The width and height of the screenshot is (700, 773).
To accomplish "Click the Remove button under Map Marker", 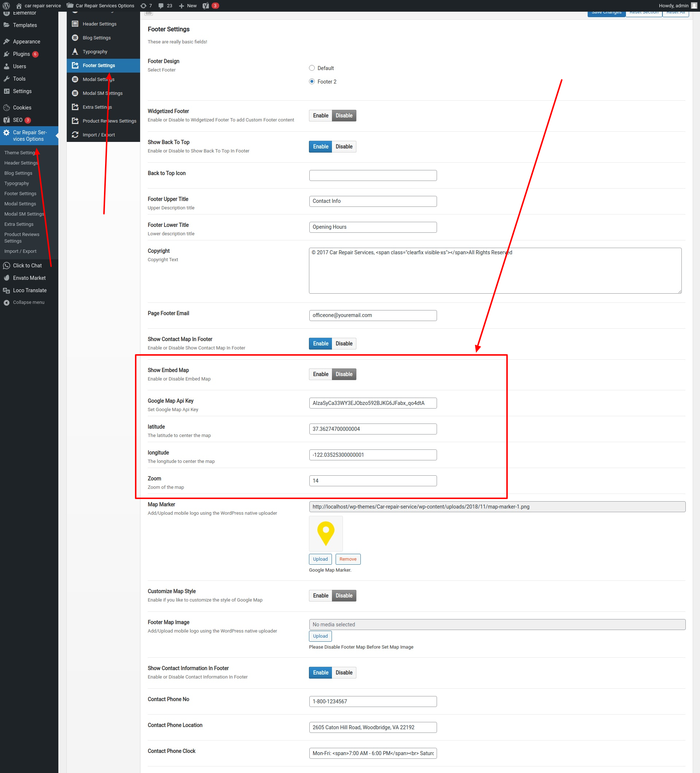I will 348,559.
